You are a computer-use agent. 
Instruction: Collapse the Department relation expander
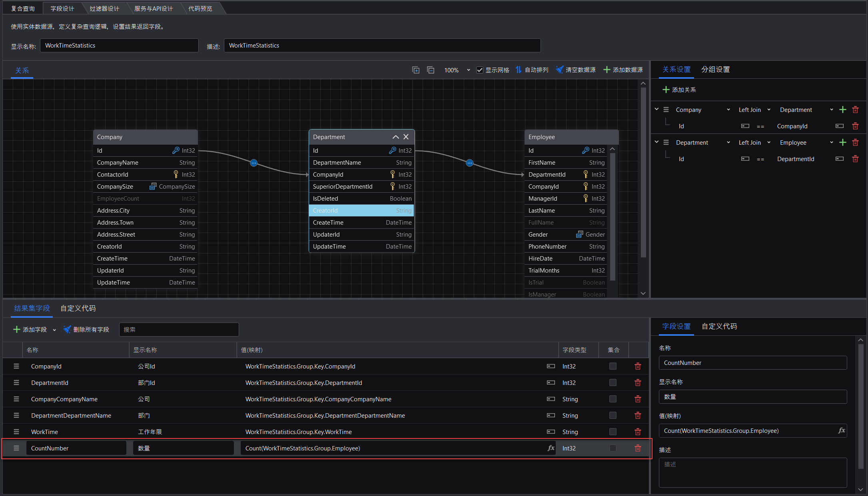click(x=656, y=142)
